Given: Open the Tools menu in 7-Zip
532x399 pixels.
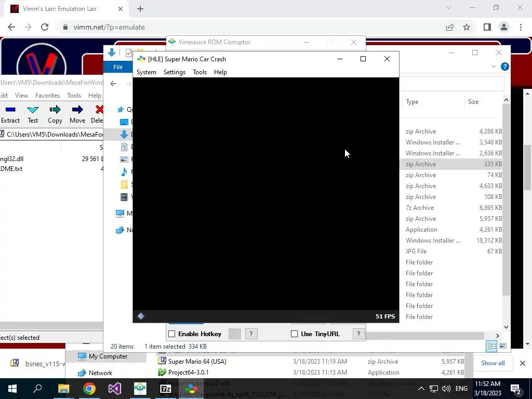Looking at the screenshot, I should click(x=74, y=96).
